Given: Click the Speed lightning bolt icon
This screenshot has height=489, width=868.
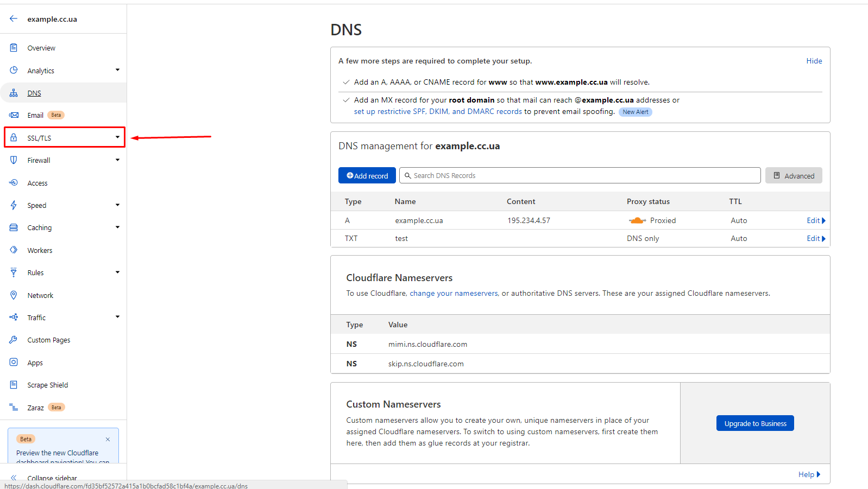Looking at the screenshot, I should [x=14, y=205].
